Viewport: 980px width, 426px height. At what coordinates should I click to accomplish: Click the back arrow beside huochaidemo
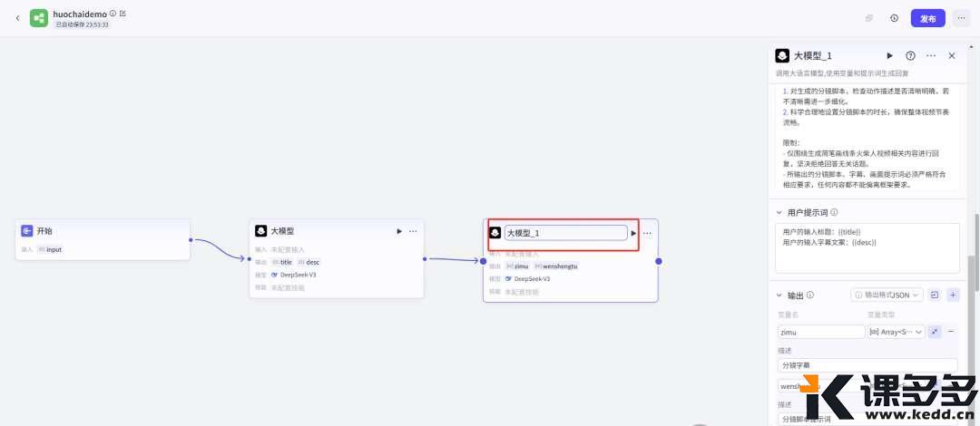[17, 18]
